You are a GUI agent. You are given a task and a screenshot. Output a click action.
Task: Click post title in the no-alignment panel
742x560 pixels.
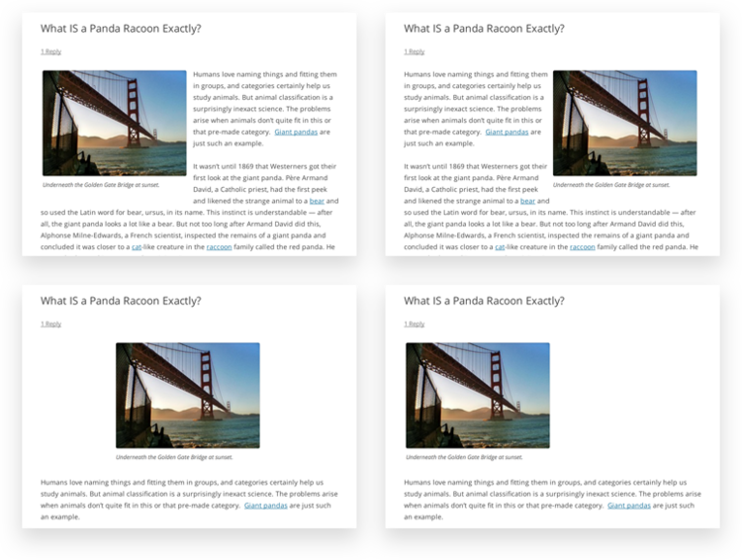click(x=484, y=301)
